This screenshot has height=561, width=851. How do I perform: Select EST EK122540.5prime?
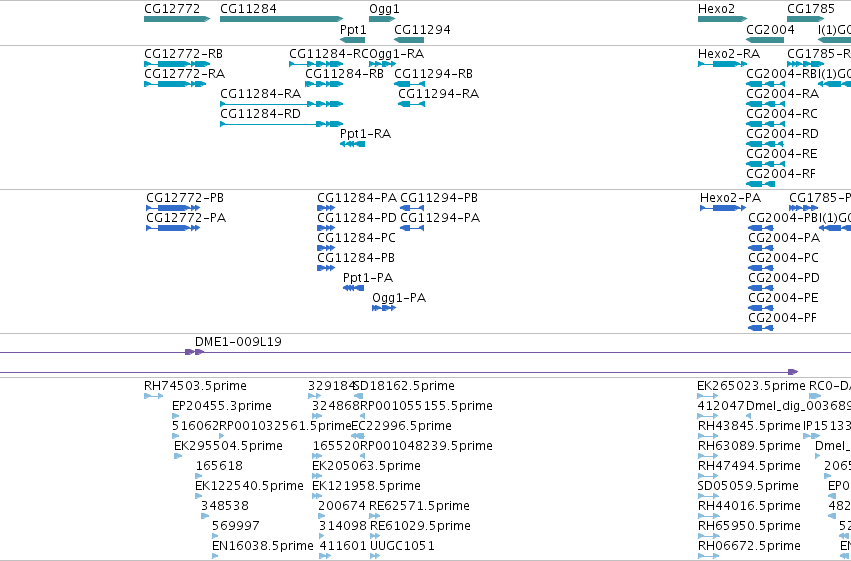199,496
